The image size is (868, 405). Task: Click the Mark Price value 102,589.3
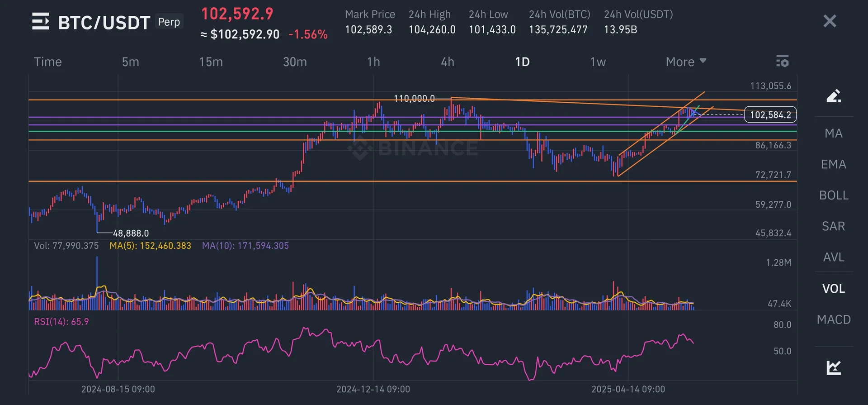(x=368, y=30)
